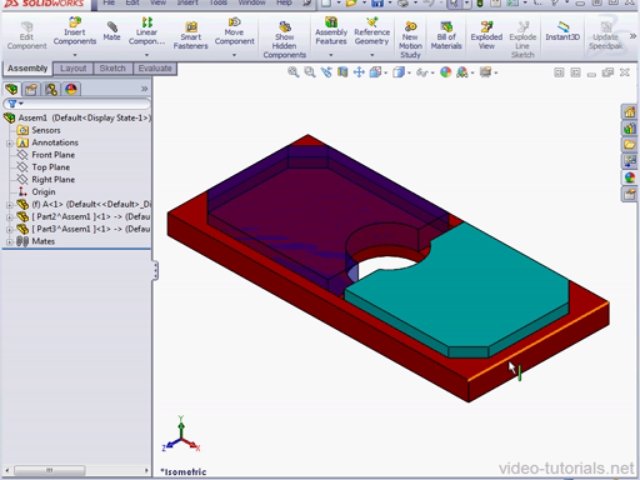Start a New Motion Study

(410, 40)
